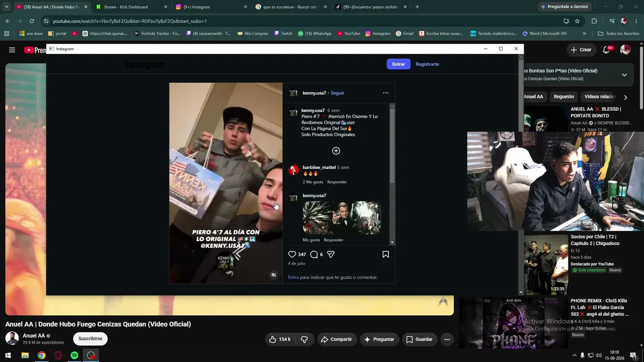
Task: Open the Twitch bookmark in bookmarks bar
Action: [283, 34]
